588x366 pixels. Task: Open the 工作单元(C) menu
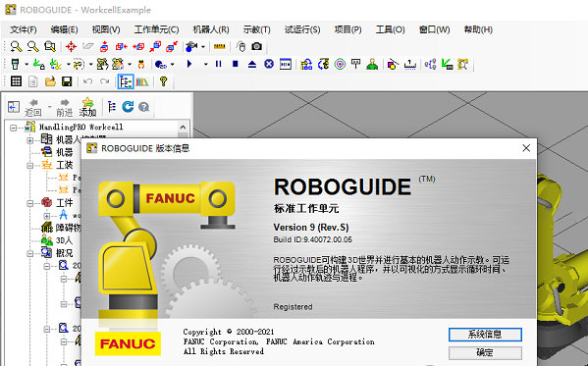(156, 29)
